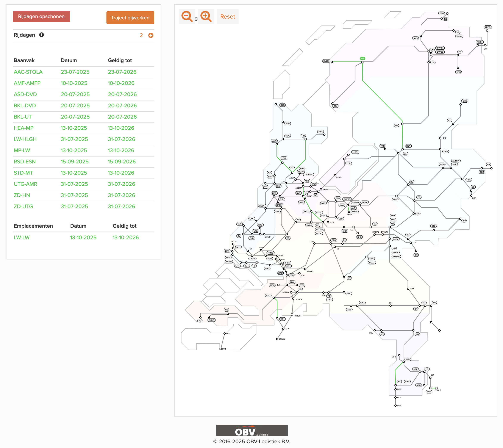The width and height of the screenshot is (503, 448).
Task: Click the HDR station on the map
Action: point(282,105)
